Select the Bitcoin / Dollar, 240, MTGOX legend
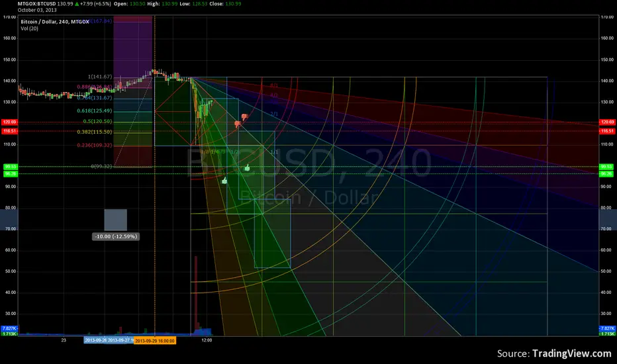 tap(55, 22)
